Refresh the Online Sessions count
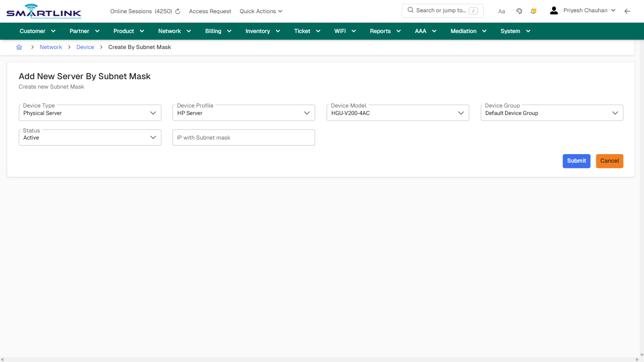This screenshot has width=644, height=362. click(x=178, y=11)
